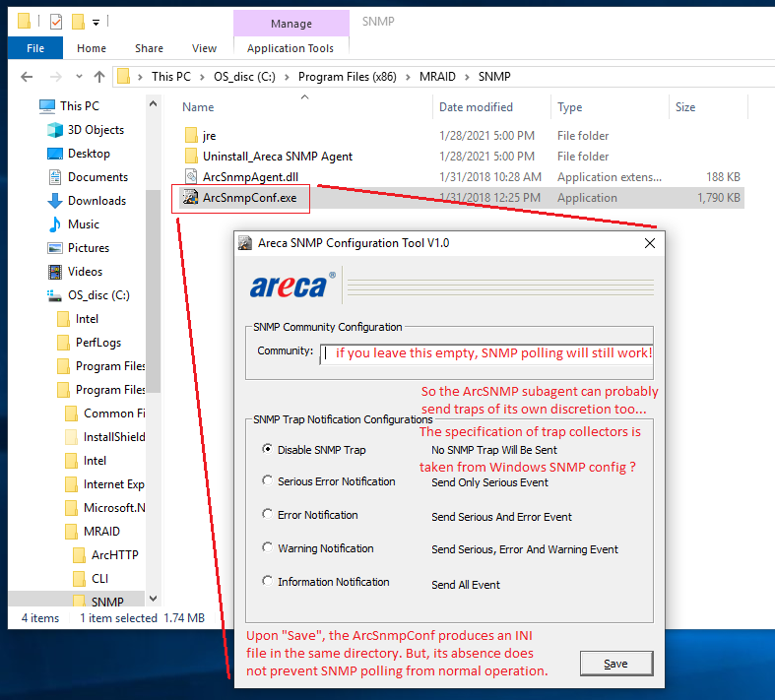Select Disable SNMP Trap radio button

tap(268, 449)
